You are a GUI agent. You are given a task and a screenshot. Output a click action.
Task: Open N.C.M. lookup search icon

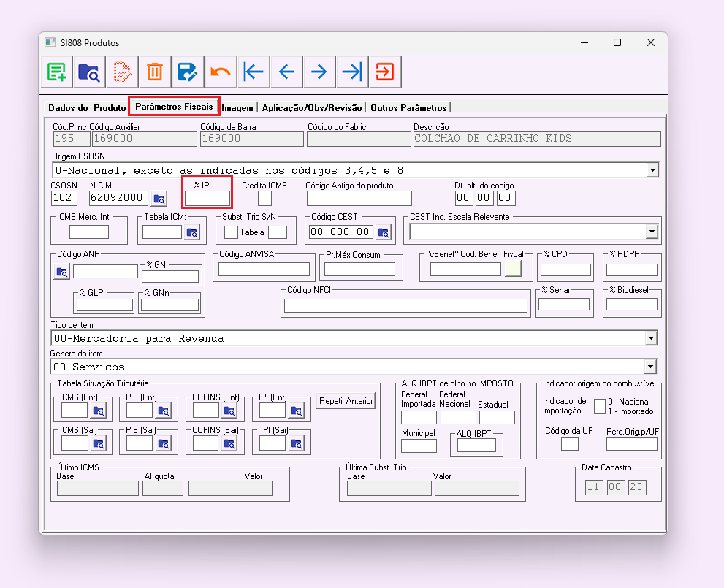tap(159, 199)
